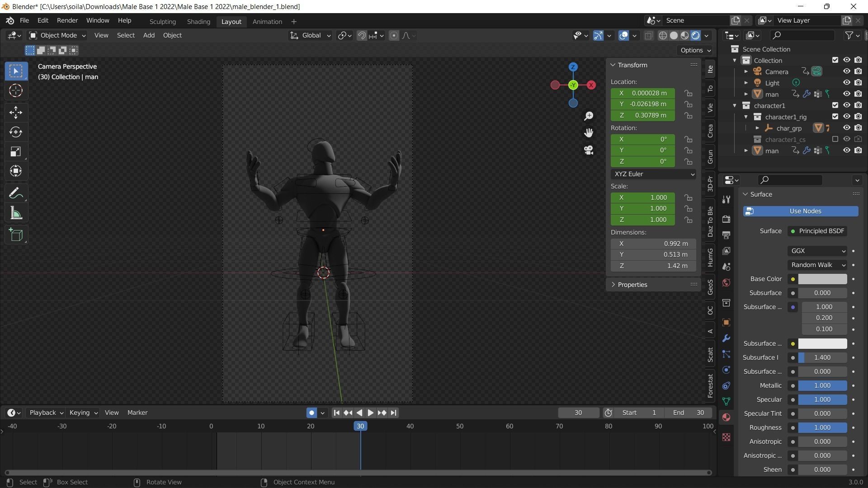The width and height of the screenshot is (868, 488).
Task: Open the Object Mode dropdown
Action: 57,35
